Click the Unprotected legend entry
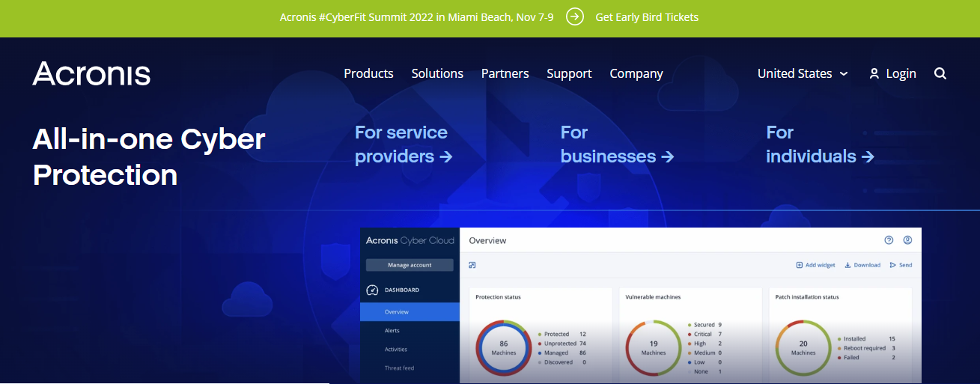The width and height of the screenshot is (980, 384). [562, 344]
